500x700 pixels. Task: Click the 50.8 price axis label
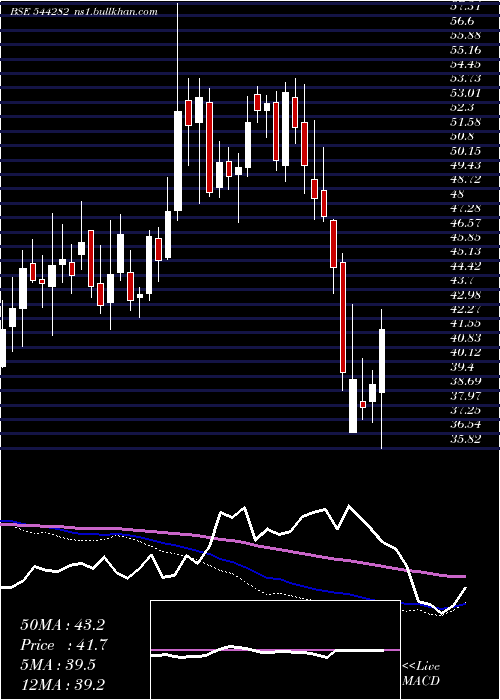(x=462, y=136)
